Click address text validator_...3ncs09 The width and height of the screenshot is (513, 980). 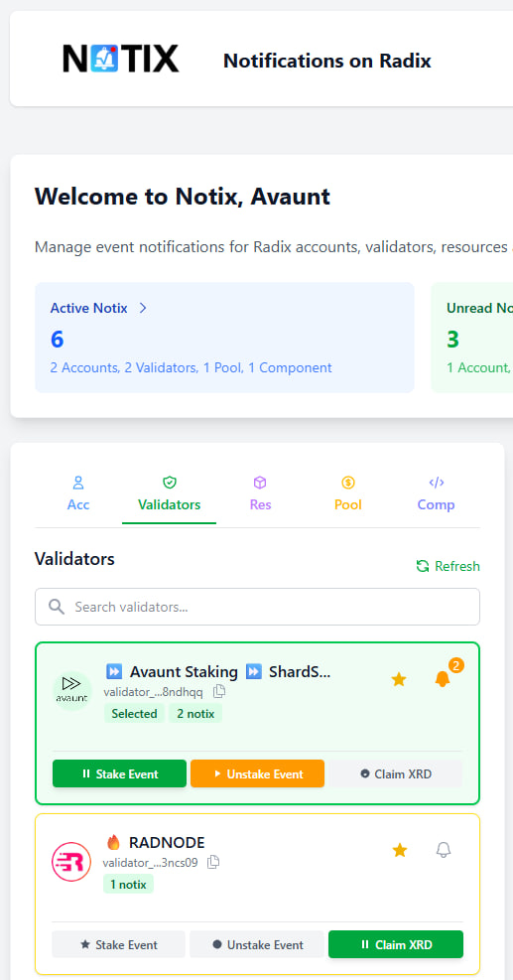pos(151,863)
